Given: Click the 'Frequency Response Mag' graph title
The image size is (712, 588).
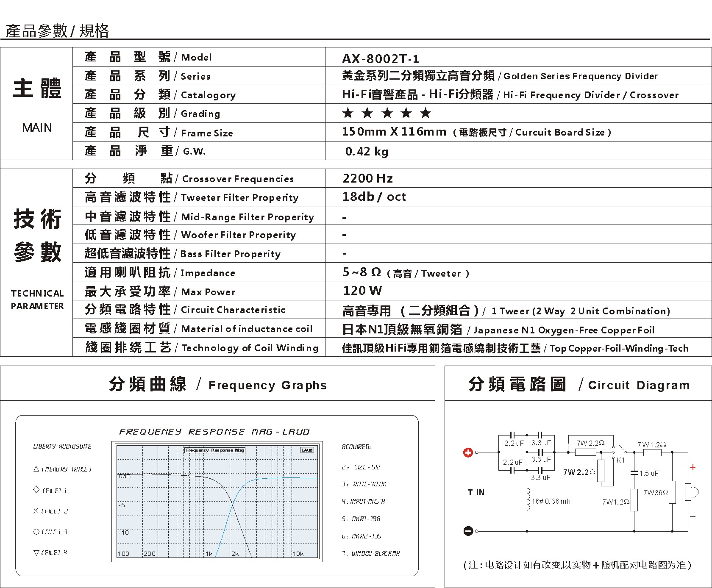Looking at the screenshot, I should pyautogui.click(x=215, y=450).
